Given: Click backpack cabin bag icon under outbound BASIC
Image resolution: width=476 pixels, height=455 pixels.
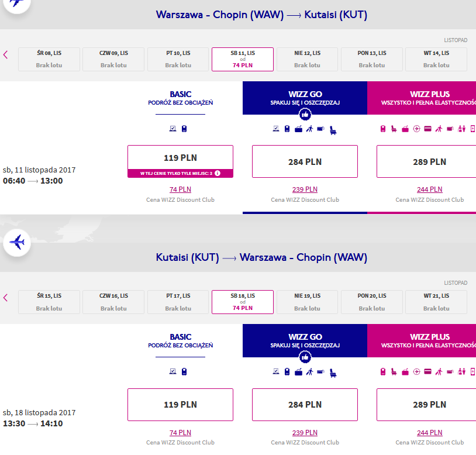Looking at the screenshot, I should pos(184,129).
